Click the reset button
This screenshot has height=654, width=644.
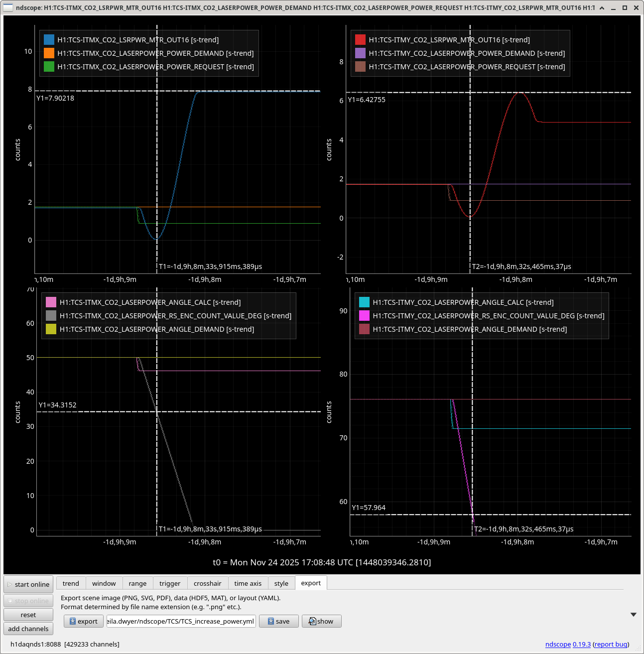[x=28, y=615]
